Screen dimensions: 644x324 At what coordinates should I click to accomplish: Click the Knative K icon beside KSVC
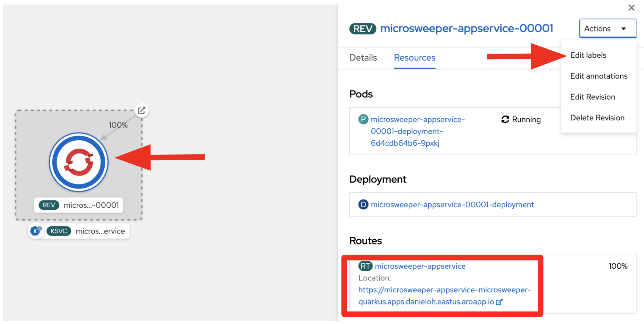pos(36,231)
